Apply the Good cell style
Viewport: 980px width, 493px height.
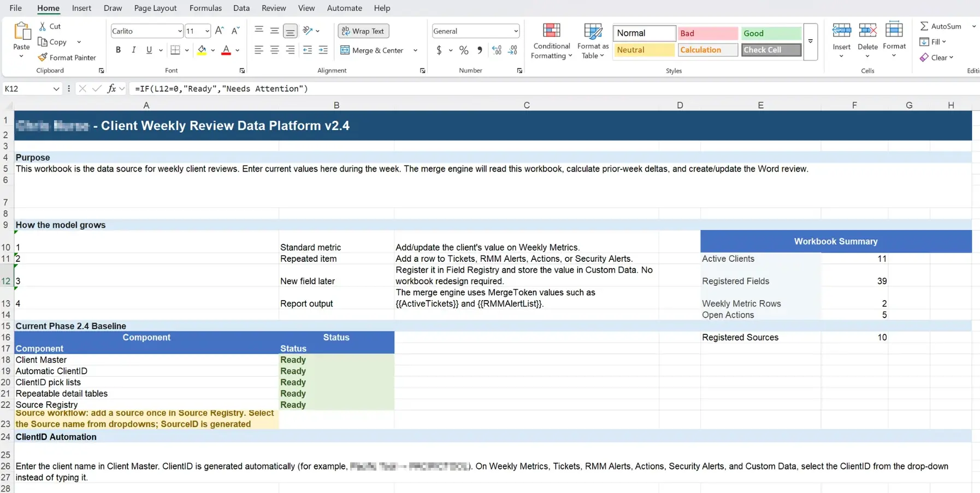coord(771,33)
